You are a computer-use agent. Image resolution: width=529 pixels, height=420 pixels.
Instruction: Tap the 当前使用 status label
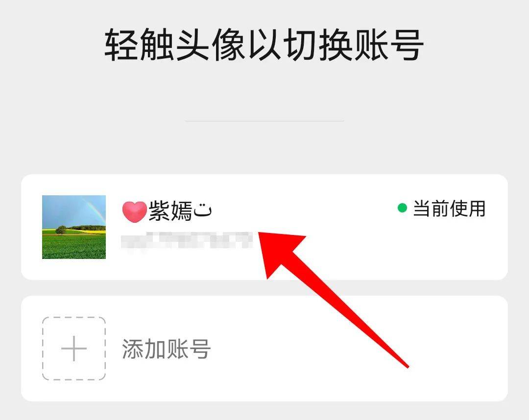point(449,209)
